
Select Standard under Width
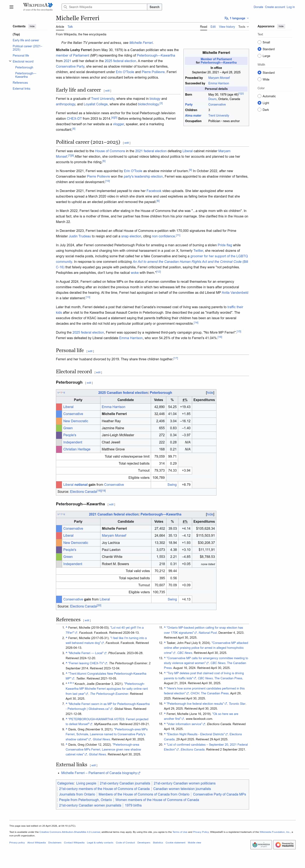coord(259,73)
